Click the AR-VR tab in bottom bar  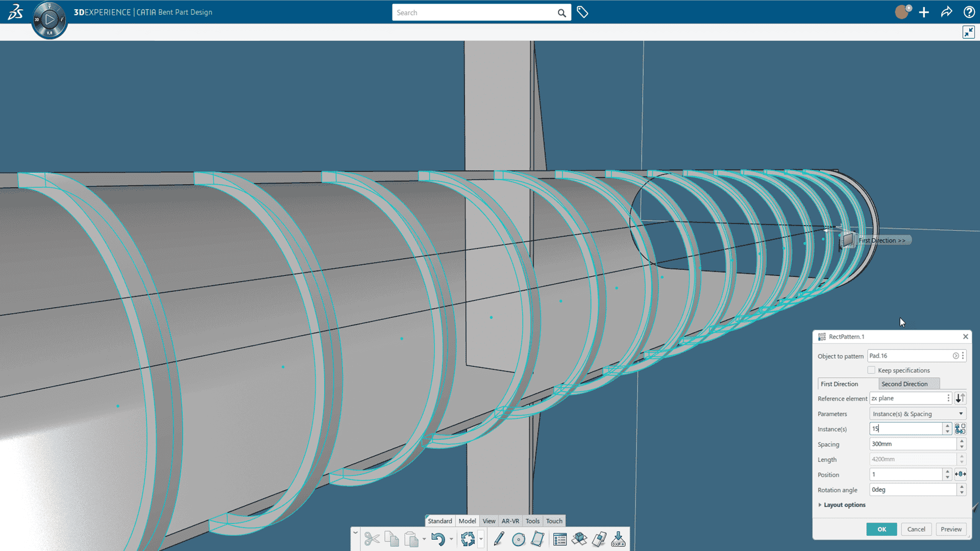click(x=509, y=521)
